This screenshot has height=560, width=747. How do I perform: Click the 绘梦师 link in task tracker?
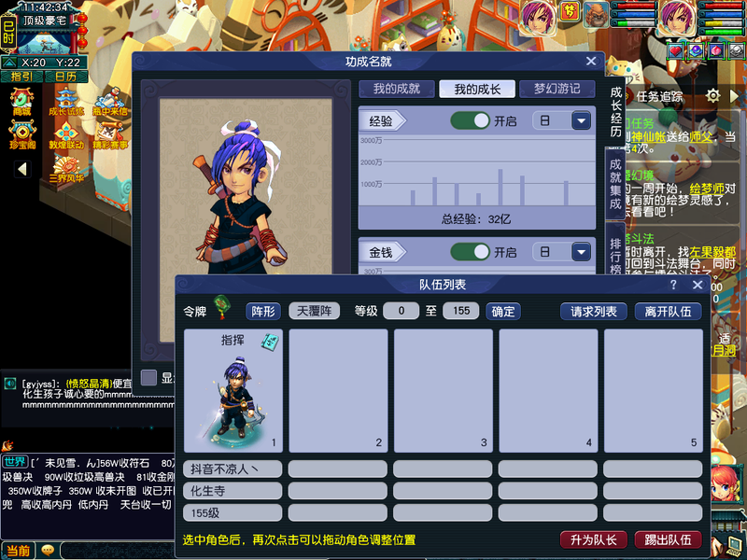pos(707,189)
